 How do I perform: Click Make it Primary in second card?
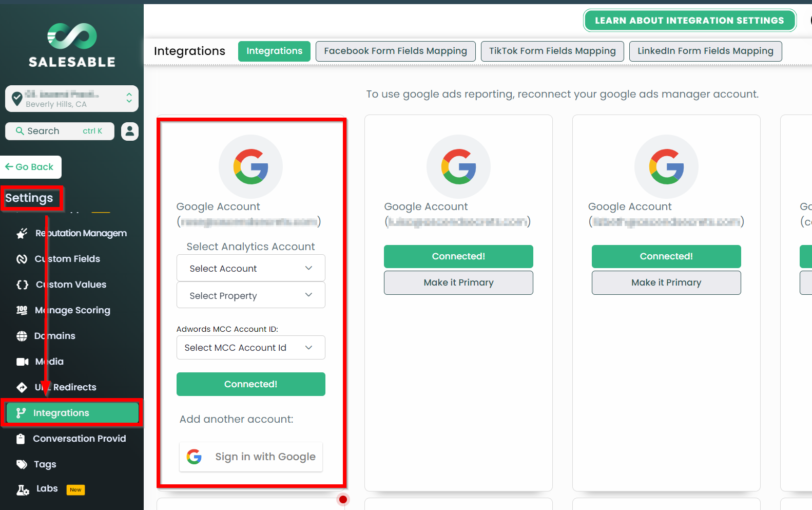click(459, 283)
